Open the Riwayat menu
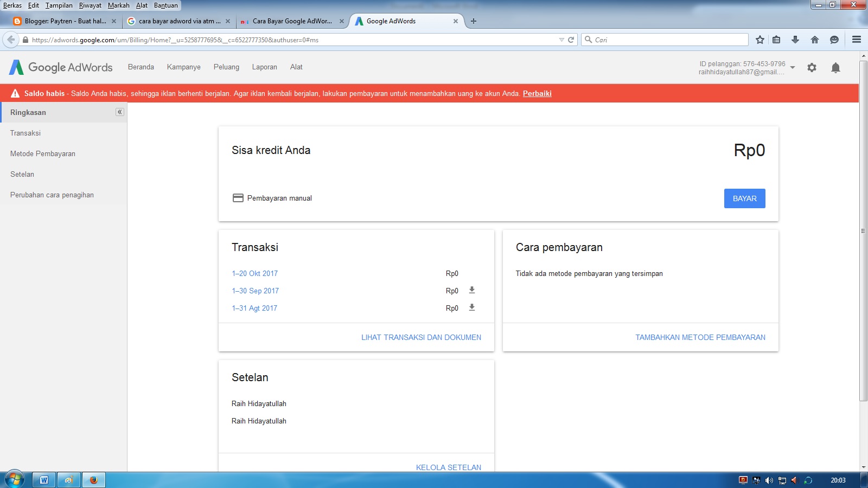 [x=90, y=5]
